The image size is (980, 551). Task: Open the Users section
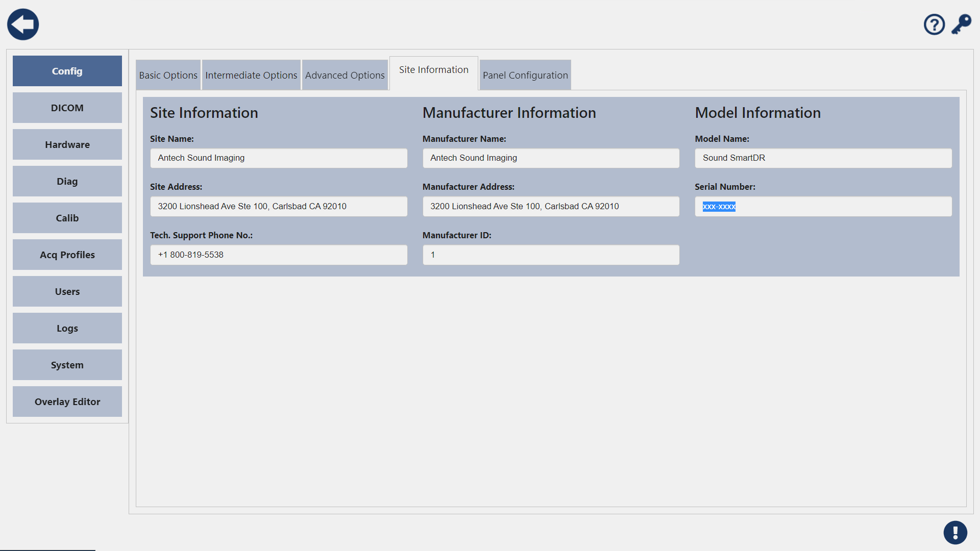(x=67, y=291)
